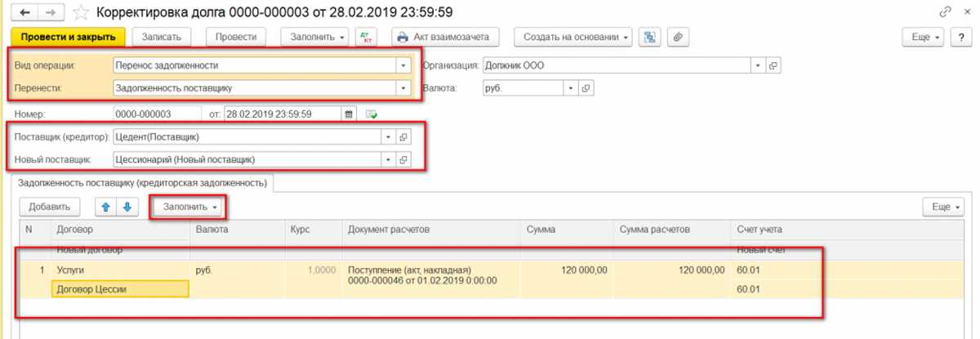
Task: Open the calendar date picker icon
Action: pyautogui.click(x=349, y=114)
